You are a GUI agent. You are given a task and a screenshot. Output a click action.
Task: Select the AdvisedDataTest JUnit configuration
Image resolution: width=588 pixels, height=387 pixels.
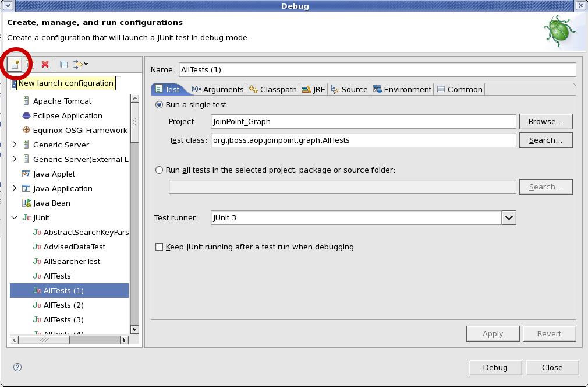click(75, 247)
